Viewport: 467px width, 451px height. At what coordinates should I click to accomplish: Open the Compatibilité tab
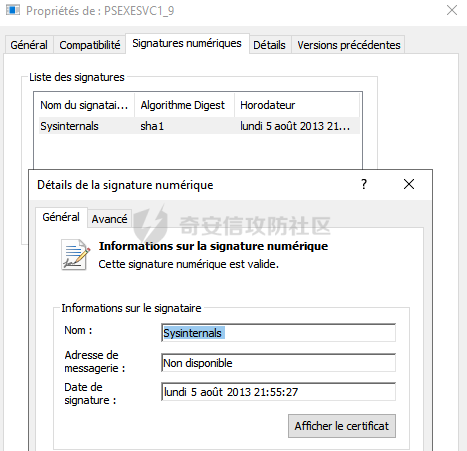90,45
